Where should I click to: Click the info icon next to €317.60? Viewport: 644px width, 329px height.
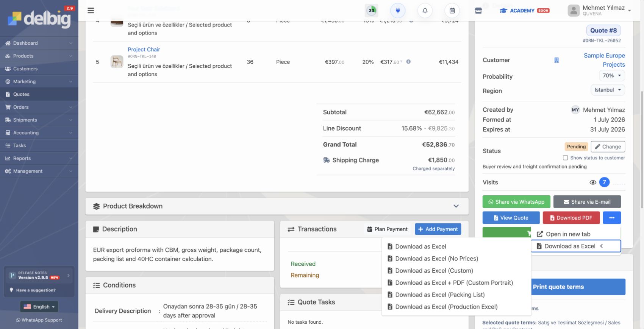point(408,62)
